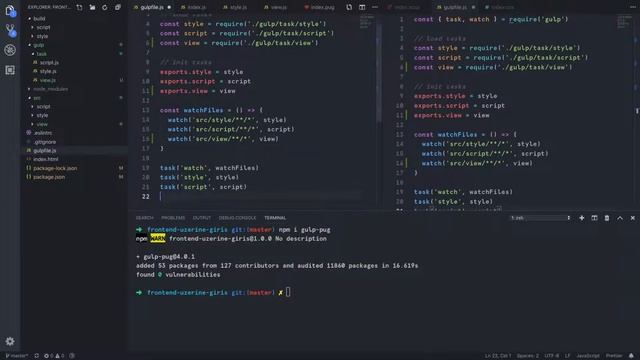
Task: Split the terminal panel
Action: (x=594, y=218)
